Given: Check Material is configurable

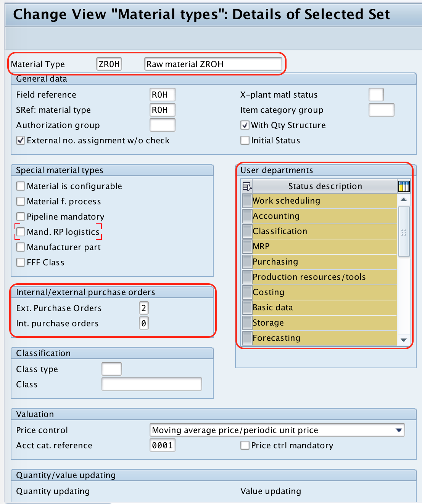Looking at the screenshot, I should (20, 186).
